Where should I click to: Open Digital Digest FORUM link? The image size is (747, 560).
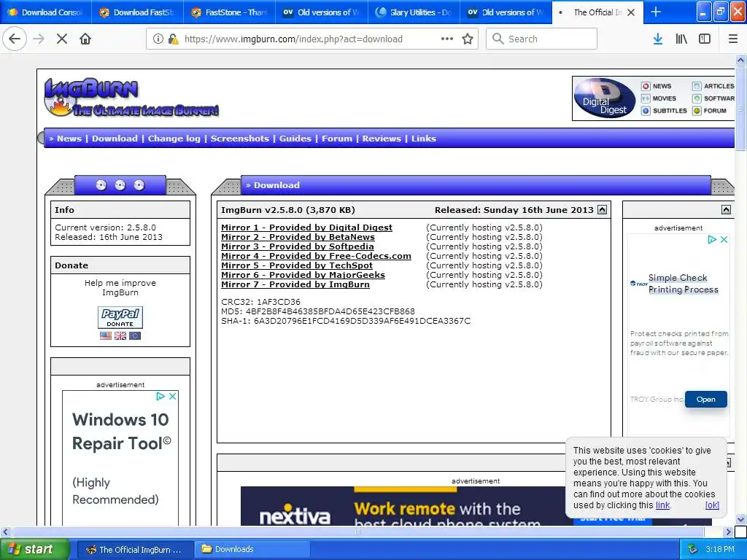pos(710,111)
